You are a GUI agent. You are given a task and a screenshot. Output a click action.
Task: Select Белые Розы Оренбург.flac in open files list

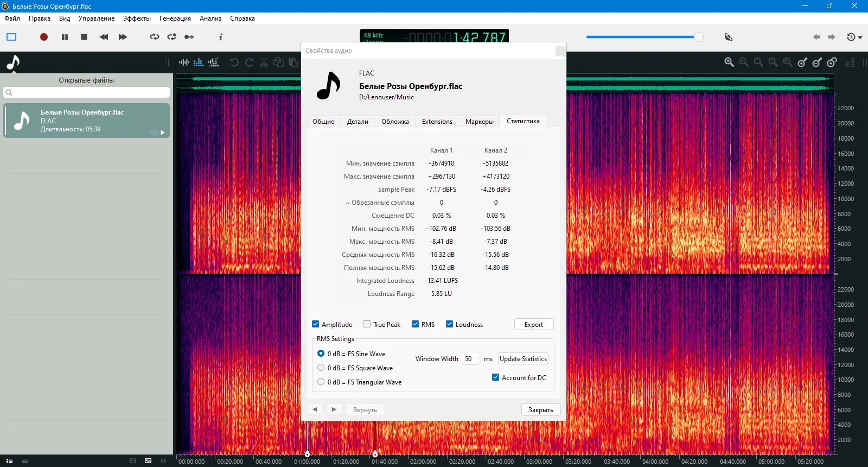click(x=86, y=121)
